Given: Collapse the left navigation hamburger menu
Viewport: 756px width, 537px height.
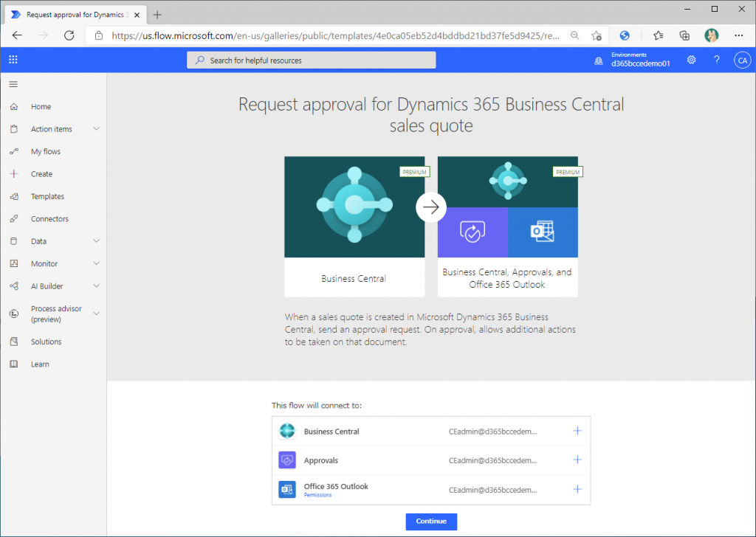Looking at the screenshot, I should tap(13, 84).
